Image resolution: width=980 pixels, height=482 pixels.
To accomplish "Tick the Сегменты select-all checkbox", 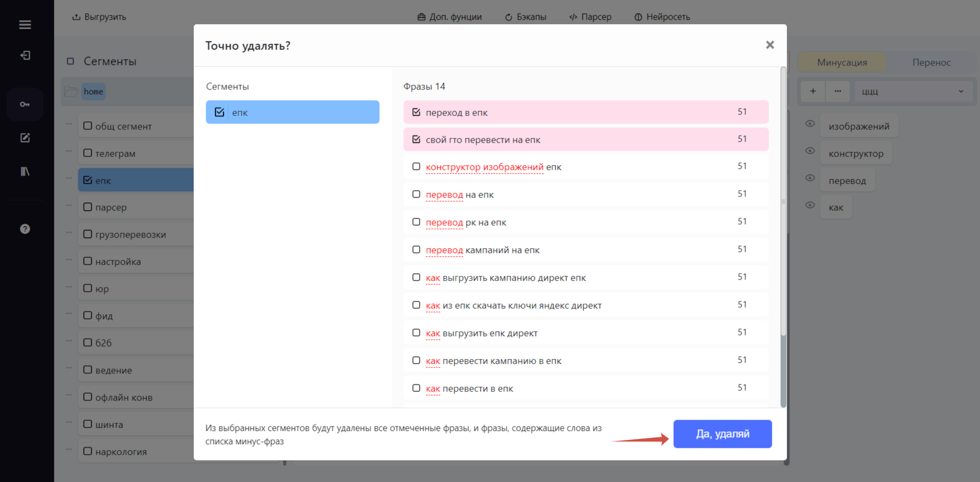I will point(70,61).
